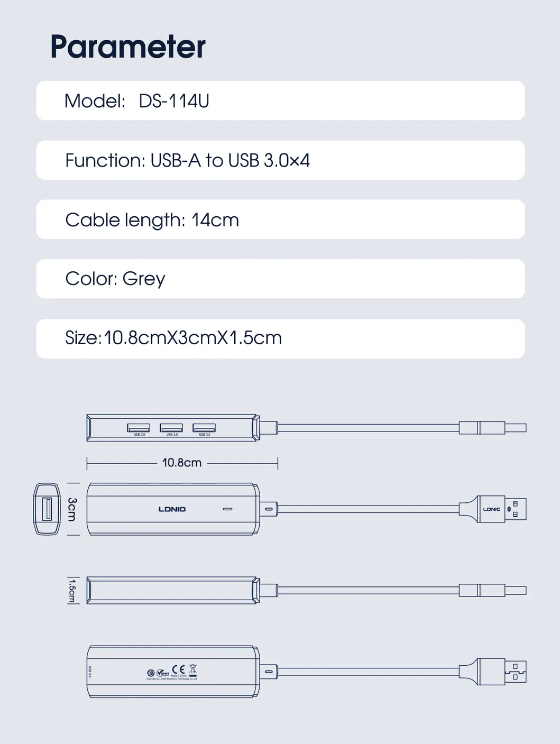
Task: Click the LED indicator slot on the hub
Action: [x=227, y=509]
